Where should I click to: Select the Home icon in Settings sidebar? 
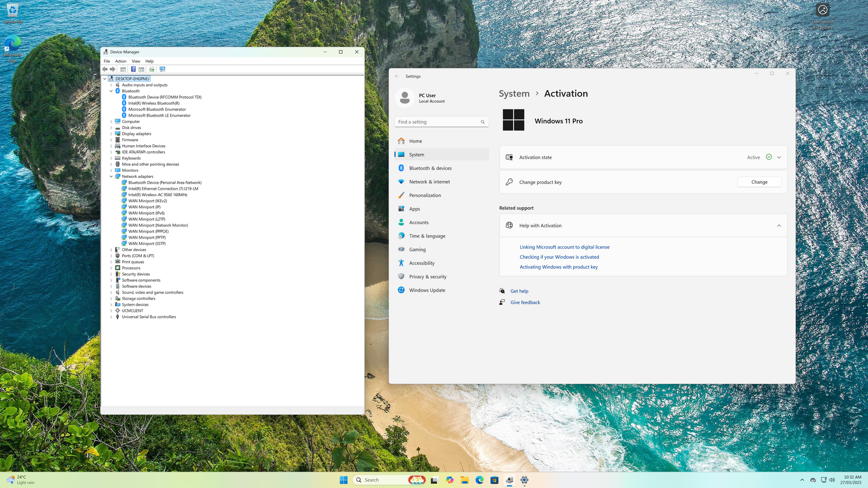click(x=401, y=141)
